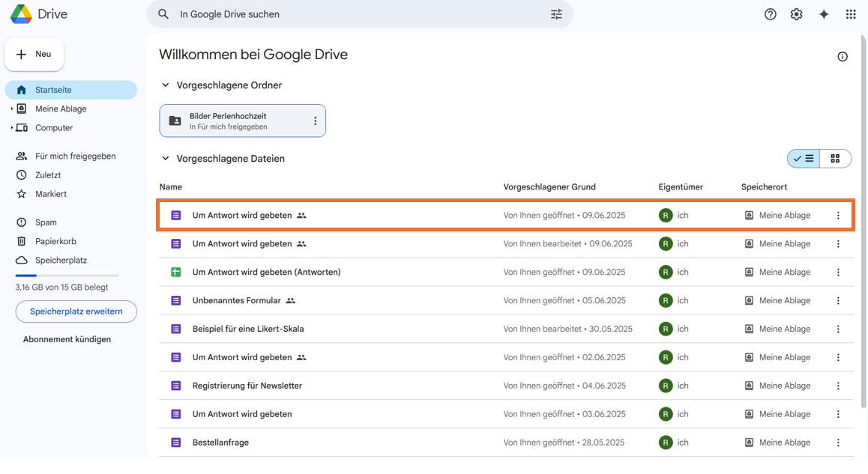Click the Neu button
The height and width of the screenshot is (474, 868).
pyautogui.click(x=34, y=54)
